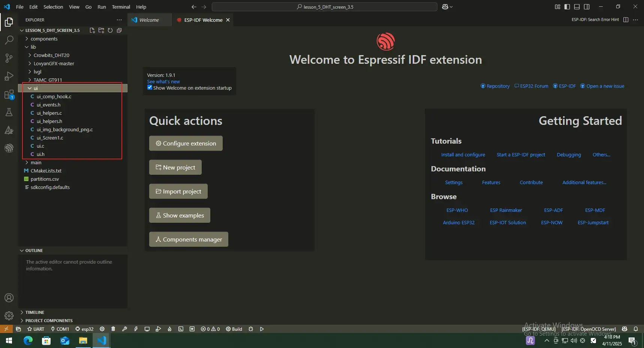
Task: Click the monitor device screen icon
Action: point(147,329)
